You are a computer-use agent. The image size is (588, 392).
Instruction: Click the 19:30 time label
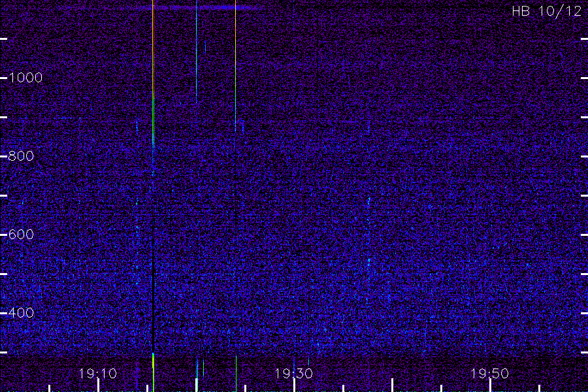(x=293, y=374)
